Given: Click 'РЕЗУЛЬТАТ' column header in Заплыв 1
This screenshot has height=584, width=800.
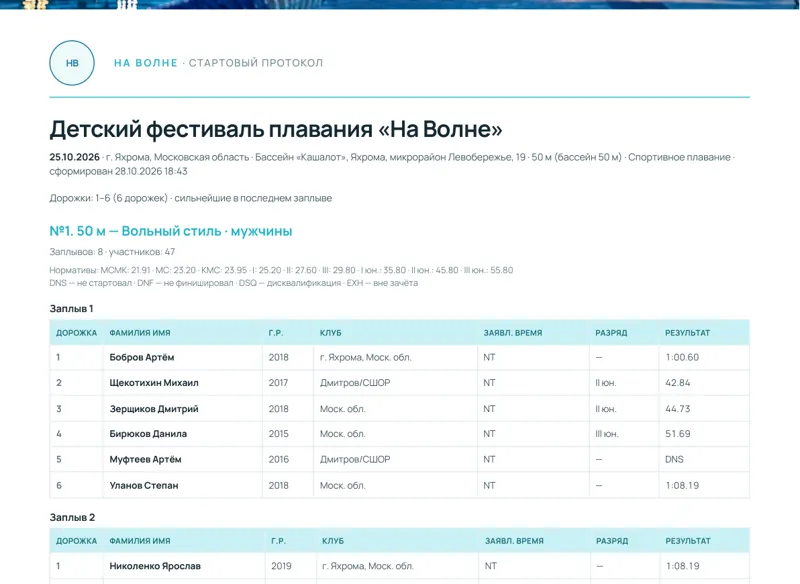Looking at the screenshot, I should click(x=687, y=333).
